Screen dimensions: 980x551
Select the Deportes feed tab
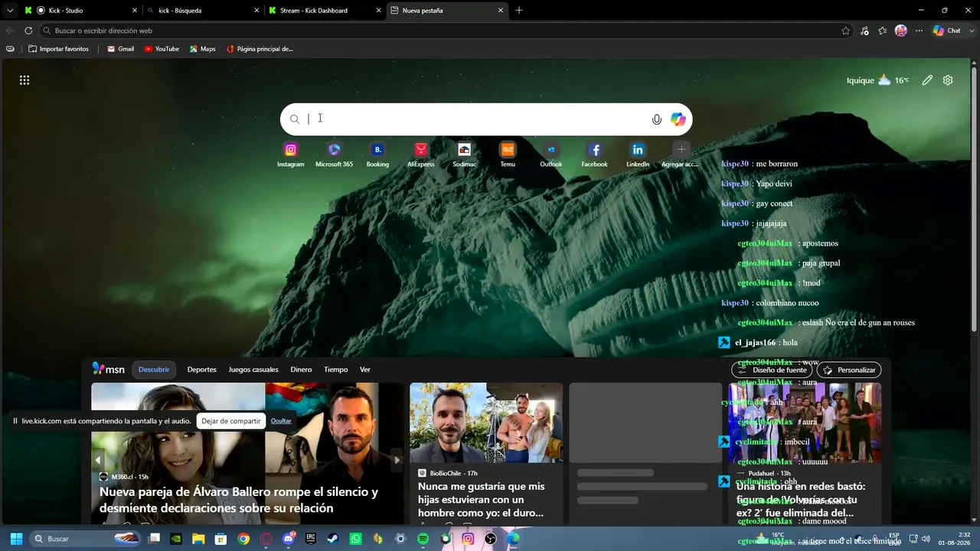pos(202,370)
